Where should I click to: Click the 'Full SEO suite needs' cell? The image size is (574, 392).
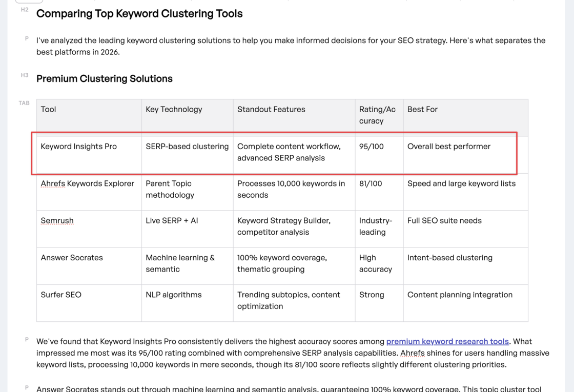pos(466,229)
